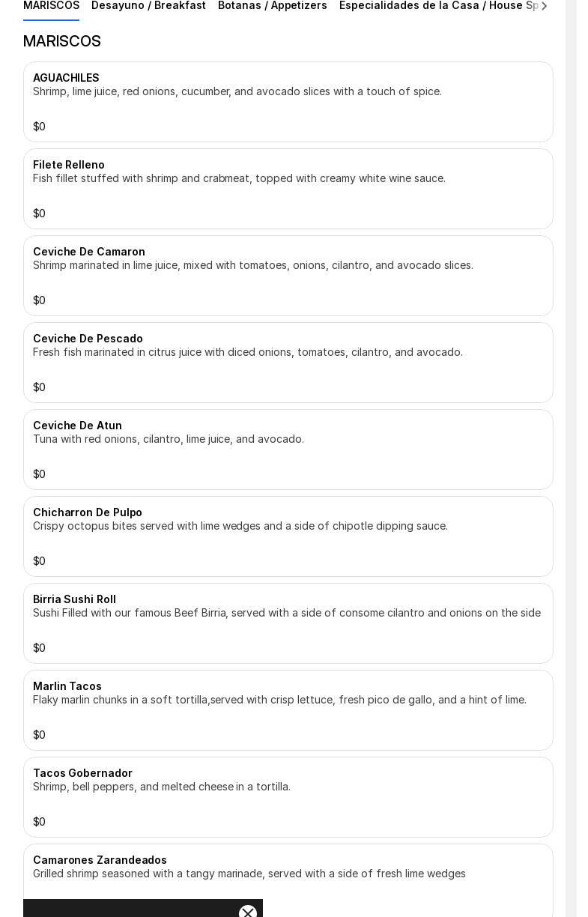Choose Tacos Gobernador item
Screen dimensions: 588x917
(x=288, y=797)
